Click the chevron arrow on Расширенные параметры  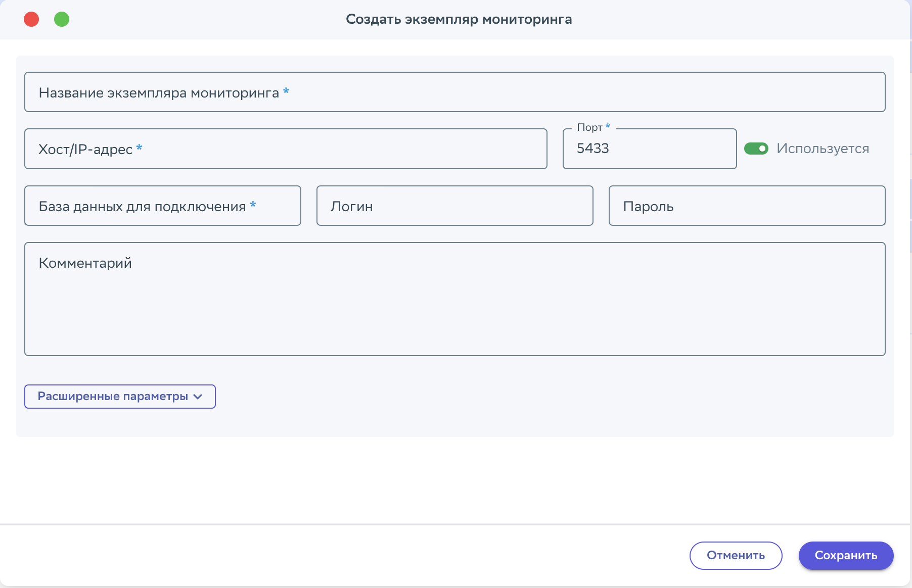coord(198,397)
